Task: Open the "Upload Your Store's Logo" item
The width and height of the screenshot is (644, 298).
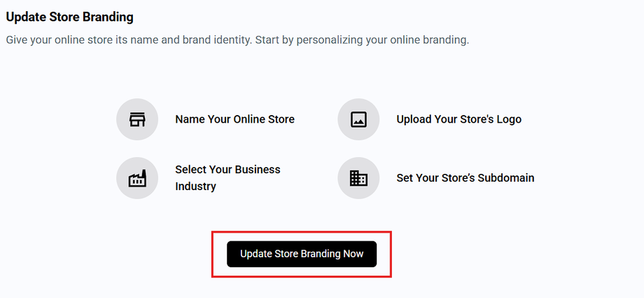Action: click(x=458, y=119)
